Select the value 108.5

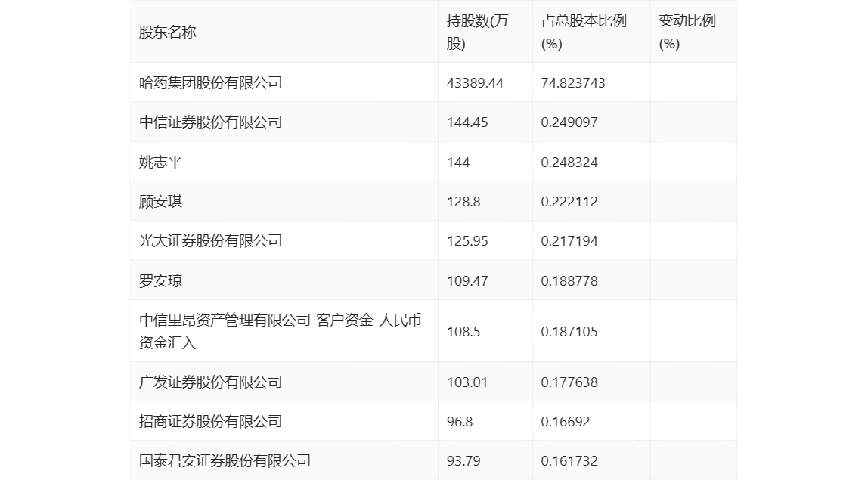[x=463, y=332]
